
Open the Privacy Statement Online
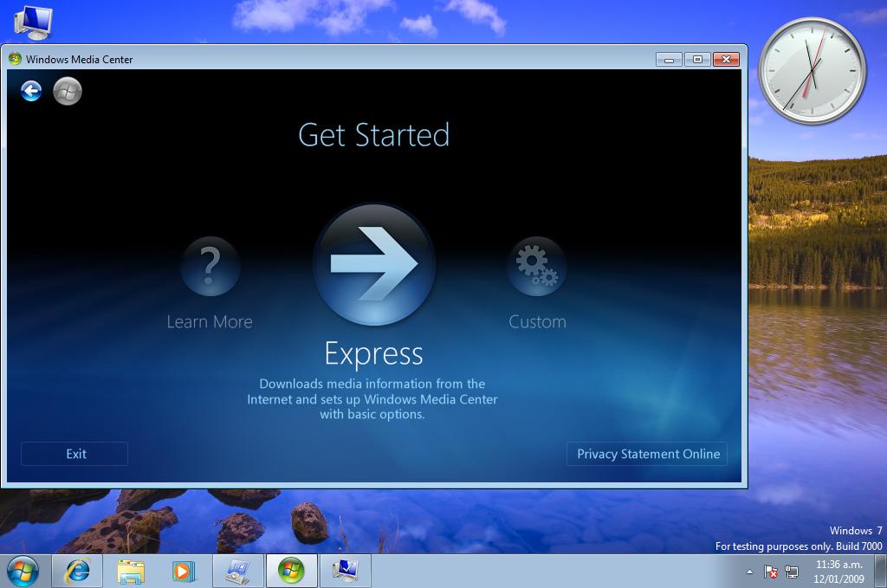tap(647, 454)
